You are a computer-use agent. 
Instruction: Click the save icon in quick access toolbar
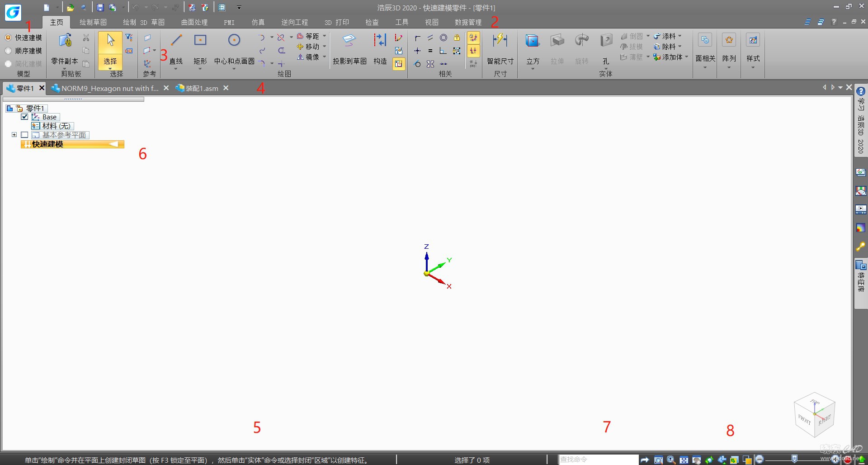click(100, 8)
